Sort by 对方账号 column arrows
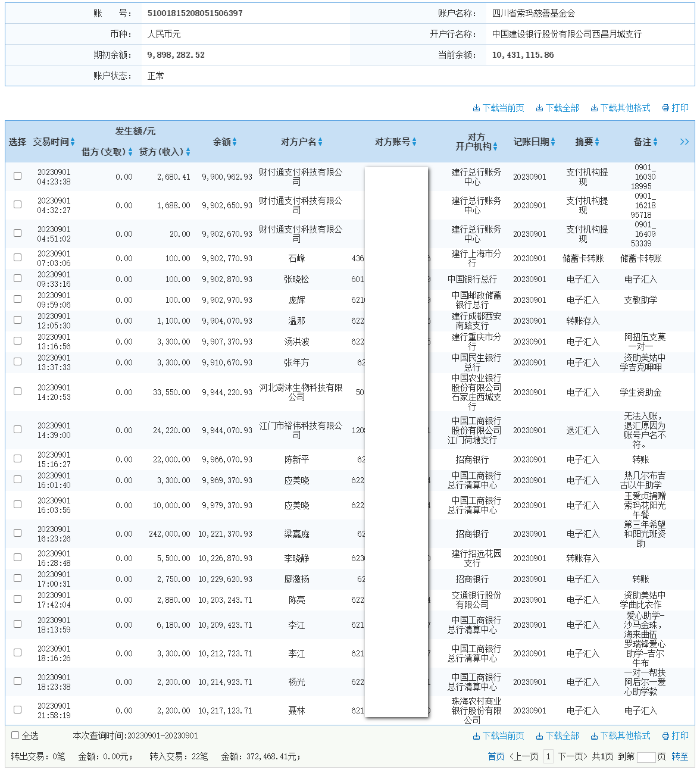700x770 pixels. tap(414, 142)
